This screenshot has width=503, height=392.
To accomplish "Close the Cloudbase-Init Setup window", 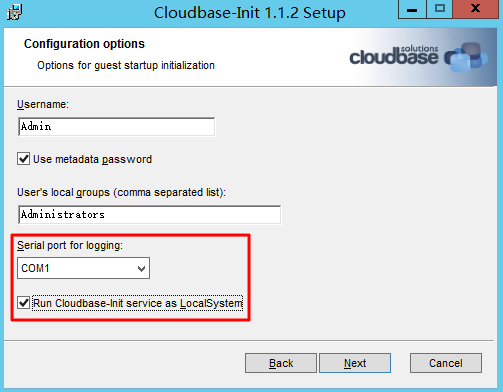I will click(x=476, y=9).
